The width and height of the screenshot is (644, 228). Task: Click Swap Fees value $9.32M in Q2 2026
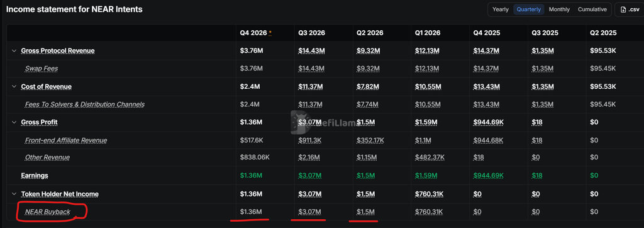click(x=369, y=69)
